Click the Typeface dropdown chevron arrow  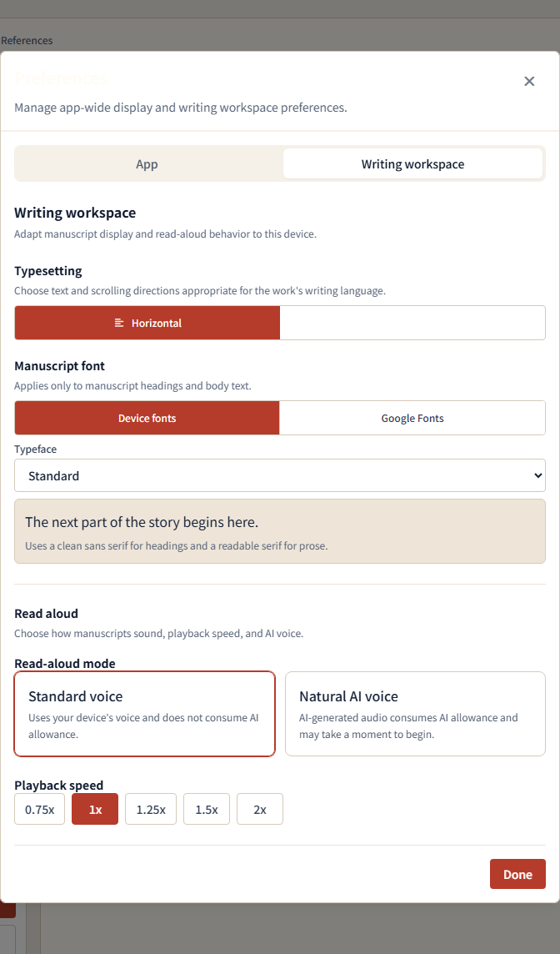537,476
